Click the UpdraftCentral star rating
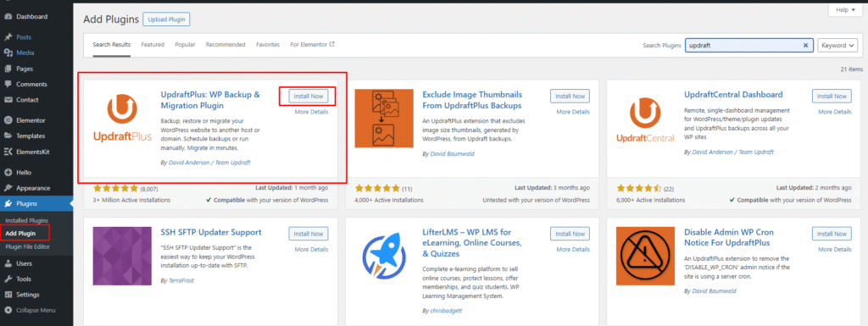The height and width of the screenshot is (326, 868). (639, 188)
